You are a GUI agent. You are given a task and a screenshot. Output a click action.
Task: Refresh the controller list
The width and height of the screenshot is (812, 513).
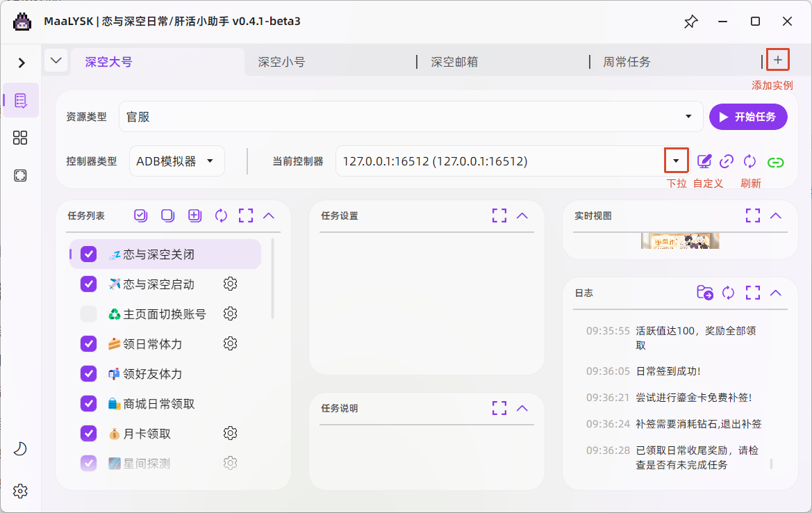[x=749, y=161]
